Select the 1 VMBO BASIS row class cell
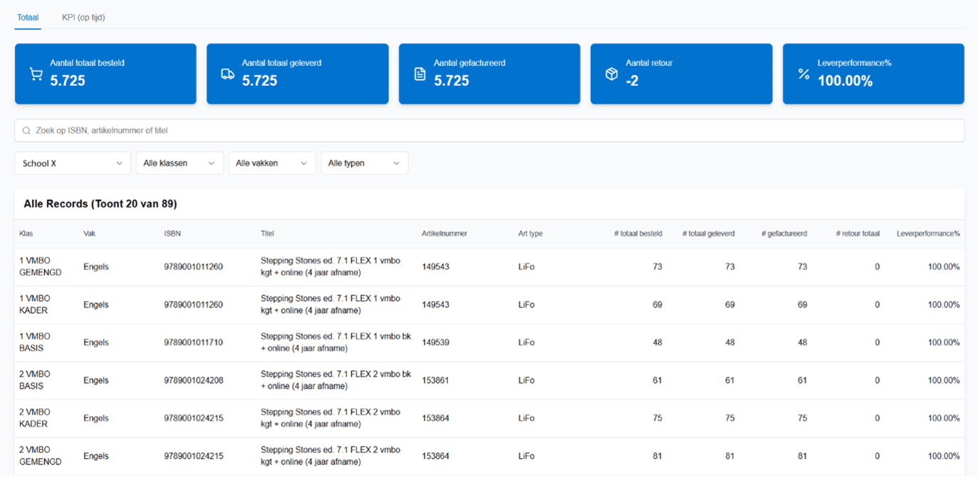This screenshot has width=980, height=478. [x=35, y=342]
